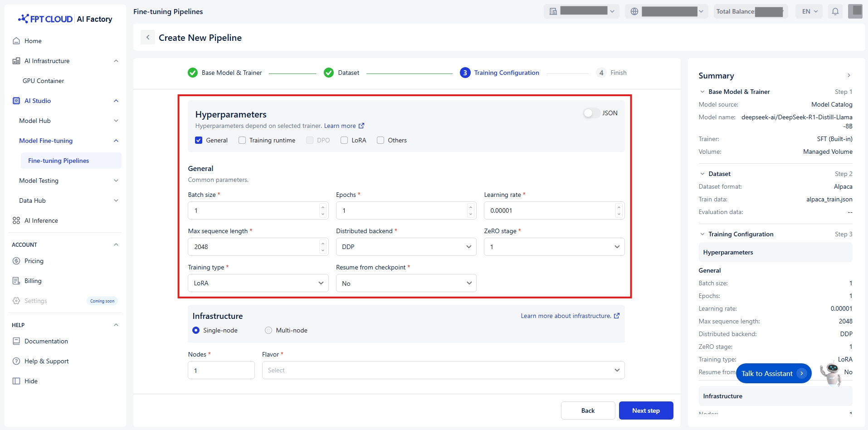Click the notification bell icon
The width and height of the screenshot is (868, 430).
click(835, 11)
